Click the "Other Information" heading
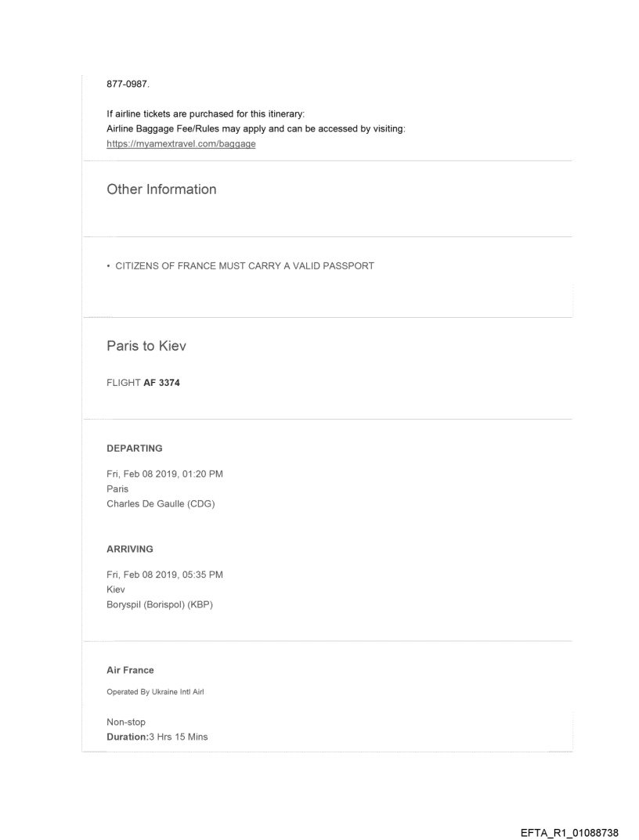Screen dimensions: 639x840 click(161, 189)
